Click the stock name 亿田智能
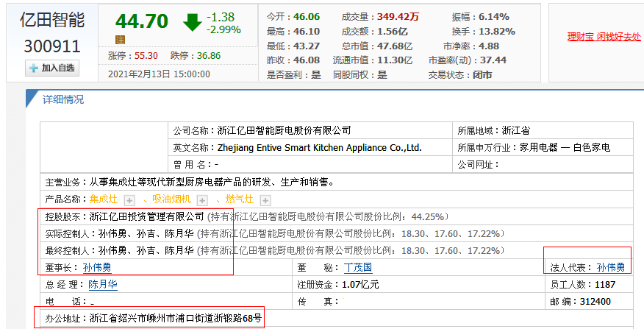Image resolution: width=644 pixels, height=329 pixels. point(52,20)
